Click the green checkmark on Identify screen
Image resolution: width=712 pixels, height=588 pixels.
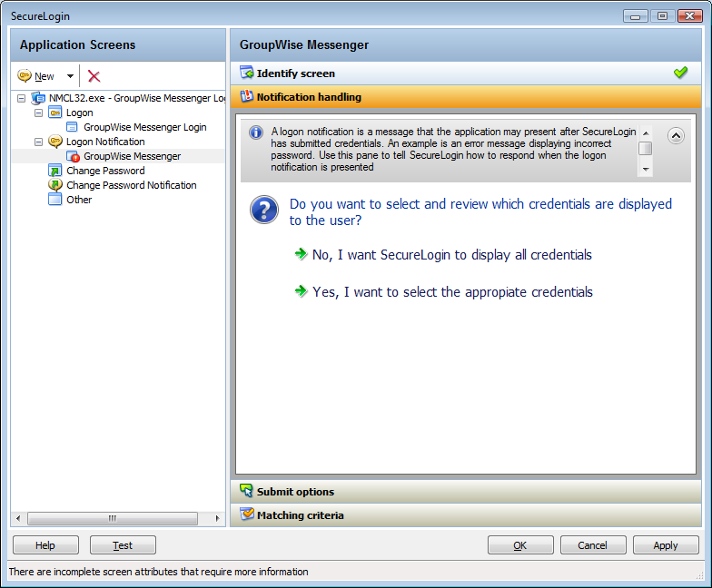coord(680,73)
